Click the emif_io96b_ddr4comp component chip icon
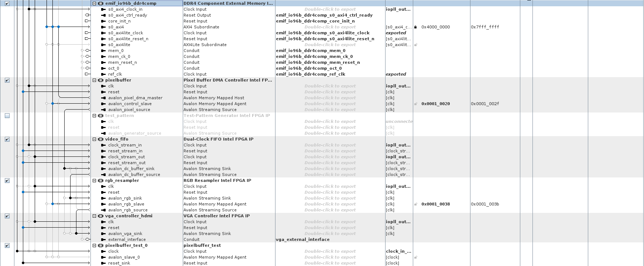This screenshot has width=644, height=266. (100, 3)
